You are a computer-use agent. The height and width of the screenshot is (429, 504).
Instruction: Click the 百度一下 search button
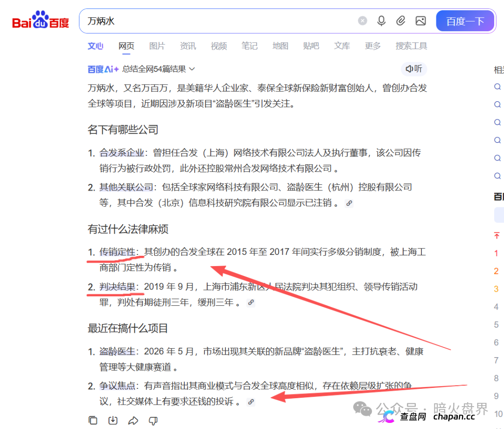465,21
